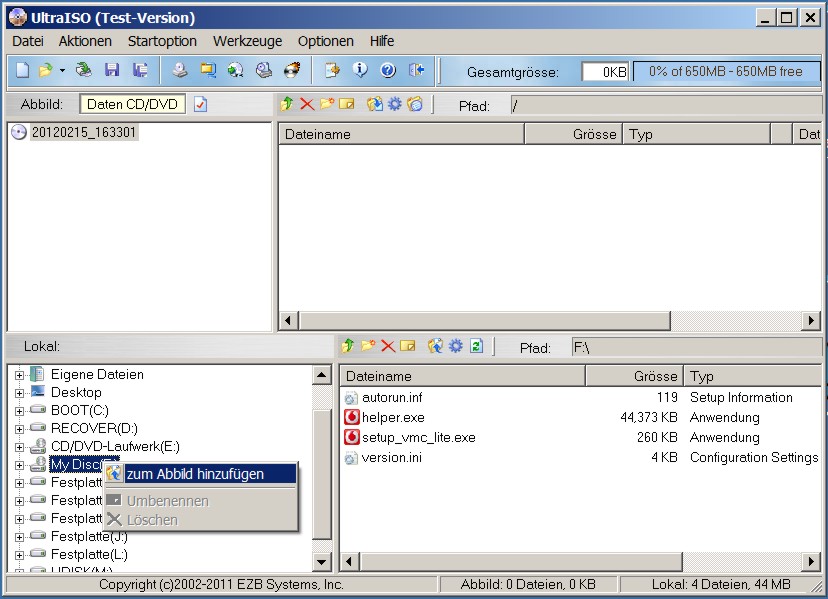Screen dimensions: 828x599
Task: Click gear settings icon in image file toolbar
Action: click(x=394, y=104)
